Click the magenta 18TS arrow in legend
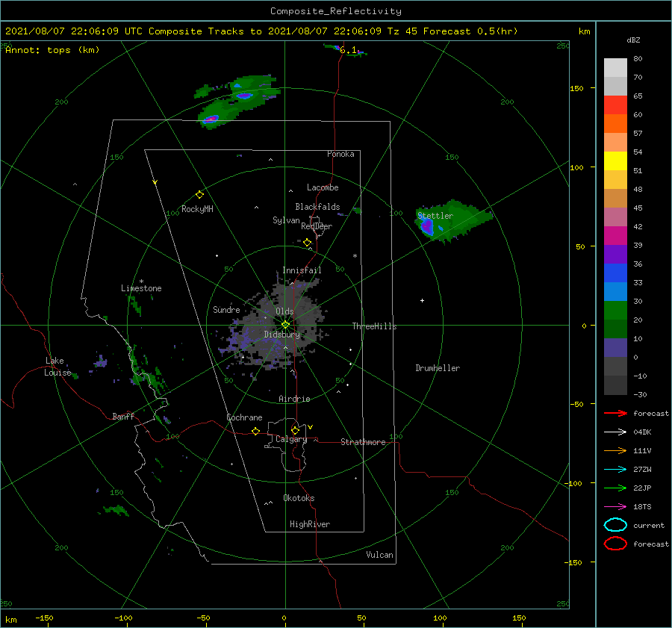672x628 pixels. coord(615,507)
